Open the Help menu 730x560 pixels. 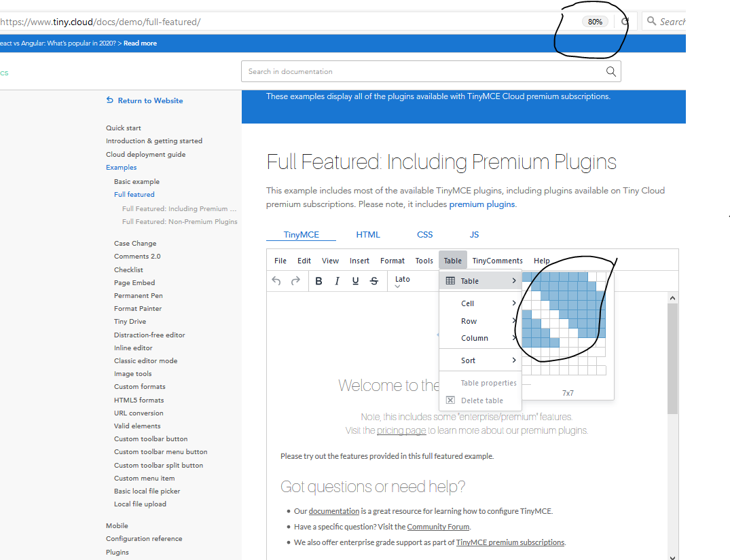tap(541, 261)
